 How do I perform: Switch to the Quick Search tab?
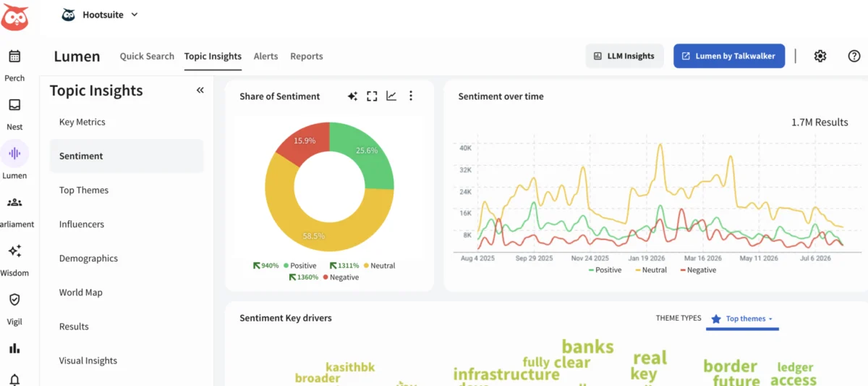[147, 56]
